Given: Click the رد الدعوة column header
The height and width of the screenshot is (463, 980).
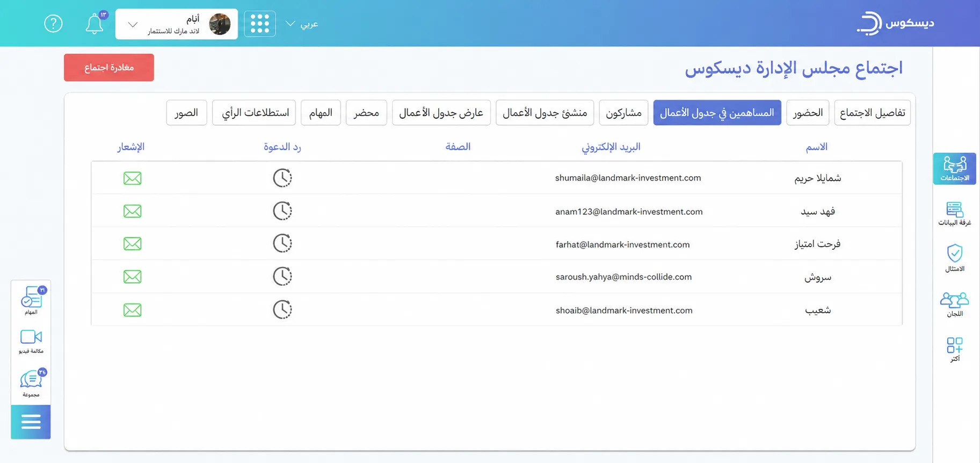Looking at the screenshot, I should [282, 147].
